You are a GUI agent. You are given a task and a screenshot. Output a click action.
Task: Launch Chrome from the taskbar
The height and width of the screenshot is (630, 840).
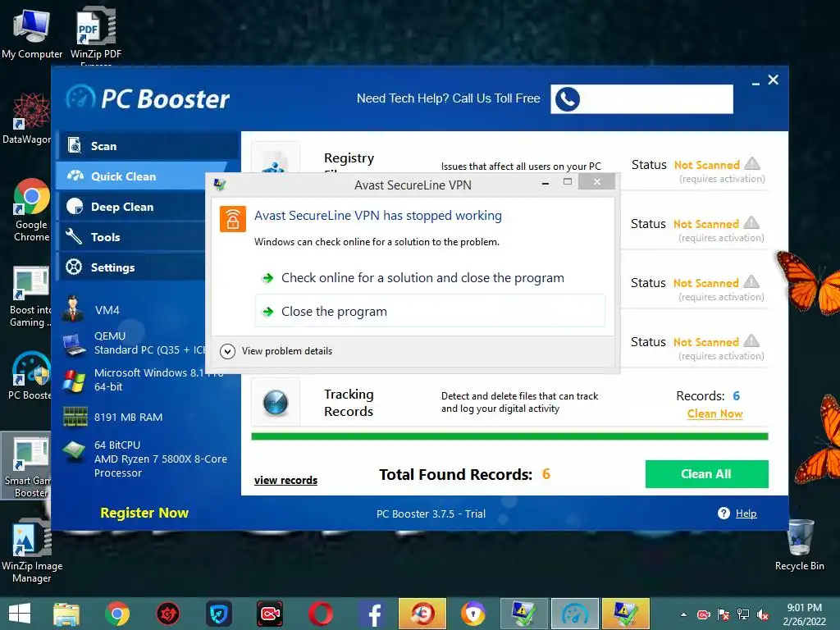click(x=117, y=614)
